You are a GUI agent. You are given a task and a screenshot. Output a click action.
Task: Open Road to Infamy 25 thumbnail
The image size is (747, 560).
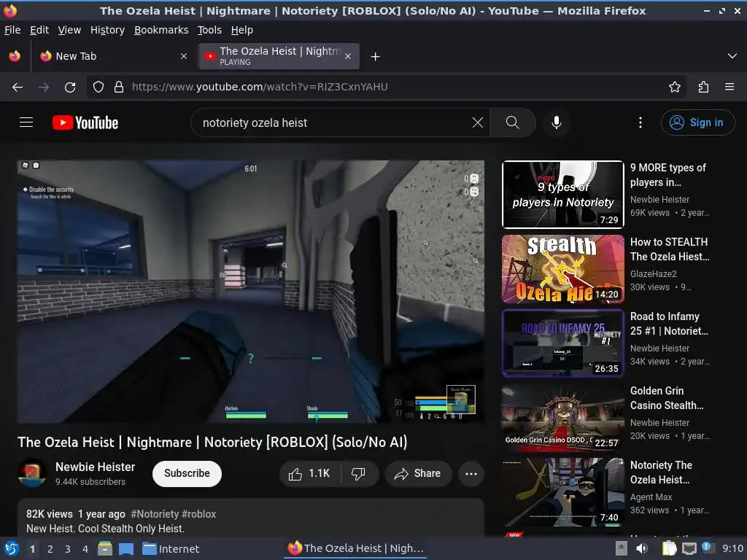coord(562,343)
